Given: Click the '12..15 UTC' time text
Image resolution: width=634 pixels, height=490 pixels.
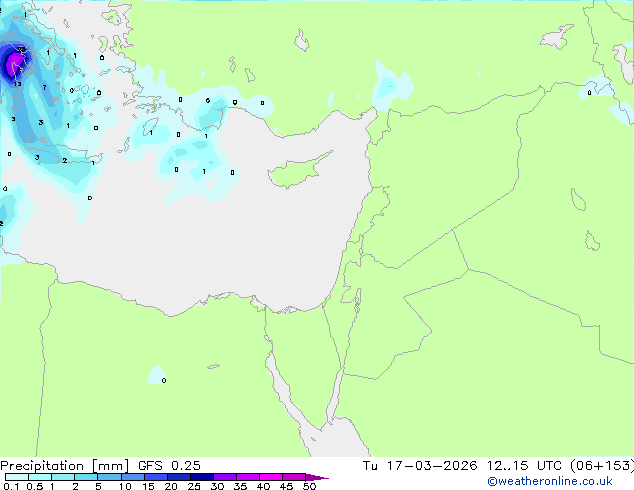Looking at the screenshot, I should point(524,466).
